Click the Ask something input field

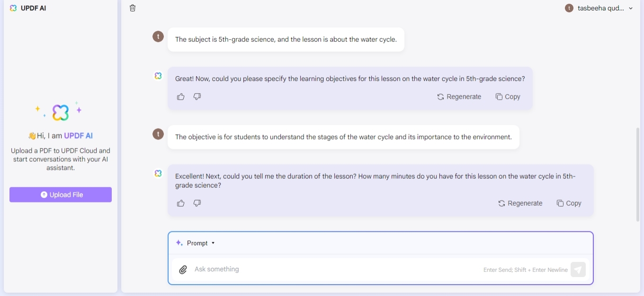284,269
